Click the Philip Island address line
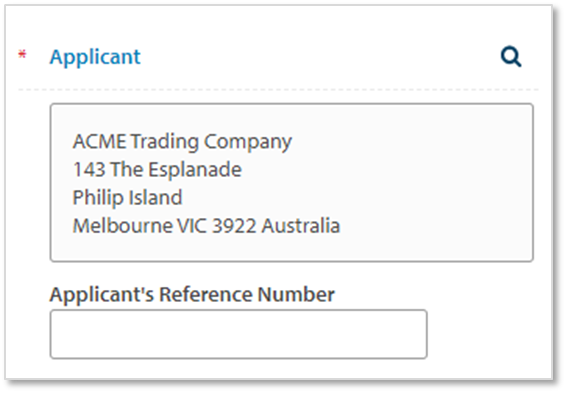The image size is (566, 393). click(127, 197)
